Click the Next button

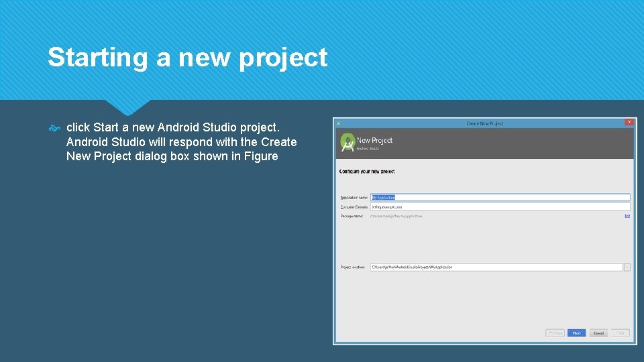click(577, 333)
